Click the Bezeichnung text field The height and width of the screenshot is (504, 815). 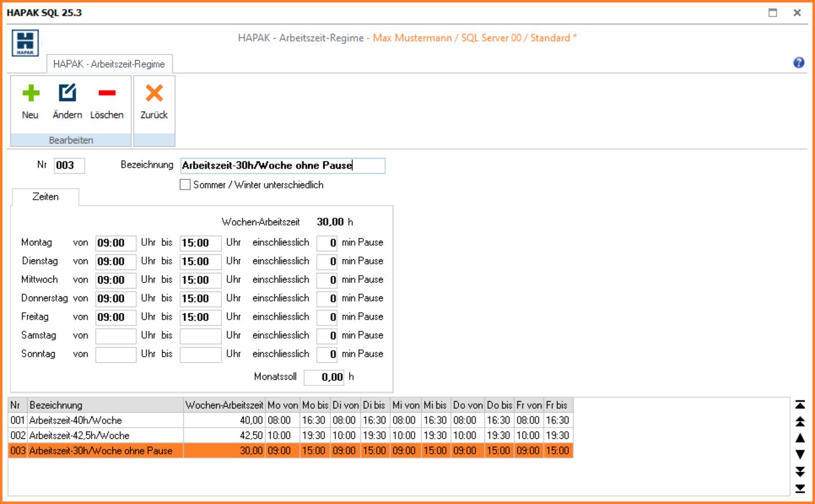click(x=283, y=165)
